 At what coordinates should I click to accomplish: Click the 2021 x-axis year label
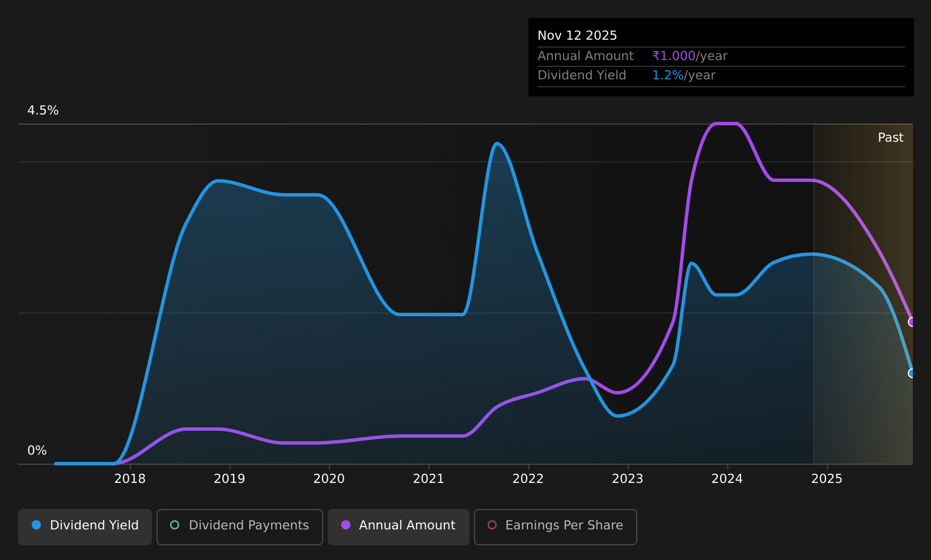click(429, 479)
